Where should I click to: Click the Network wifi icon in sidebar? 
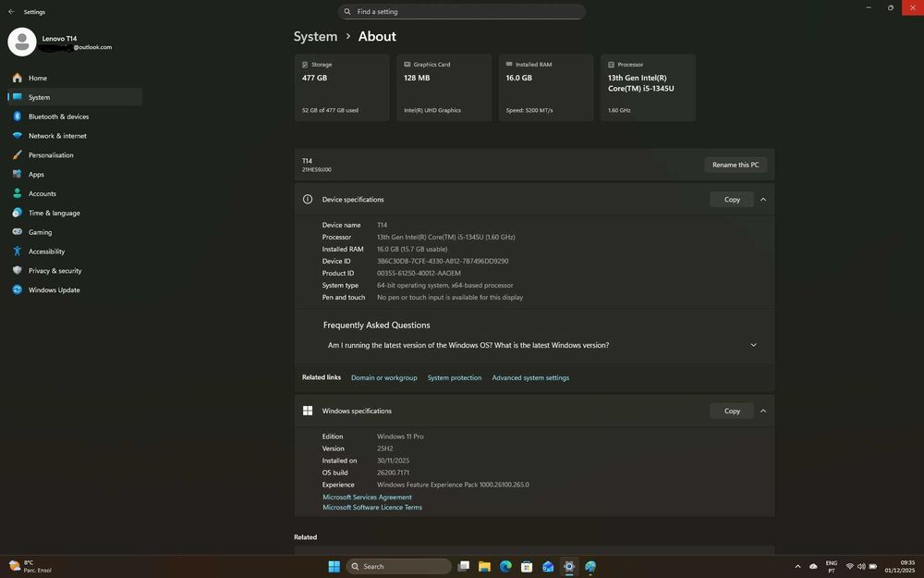tap(17, 136)
